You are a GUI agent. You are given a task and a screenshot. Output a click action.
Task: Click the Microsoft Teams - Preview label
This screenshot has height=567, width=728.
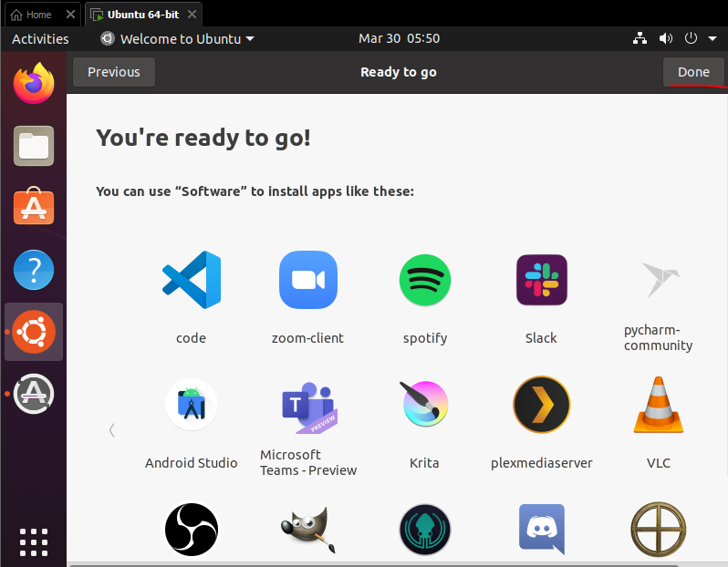pyautogui.click(x=308, y=462)
